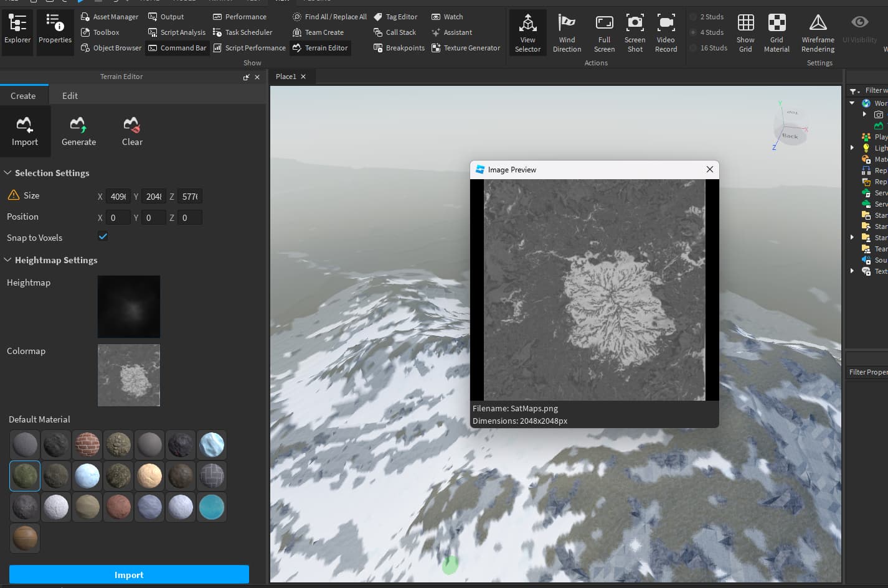Screen dimensions: 888x588
Task: Enable Wireframe Rendering
Action: point(817,32)
